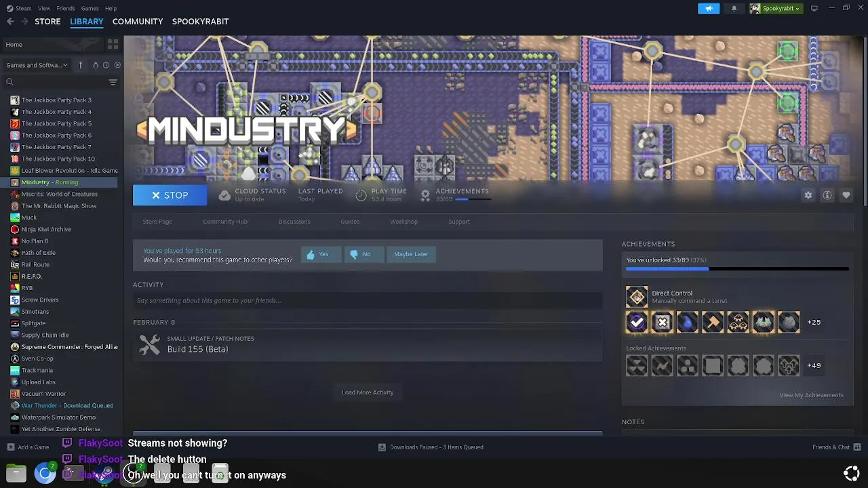Viewport: 868px width, 488px height.
Task: Open the LIBRARY tab
Action: (87, 22)
